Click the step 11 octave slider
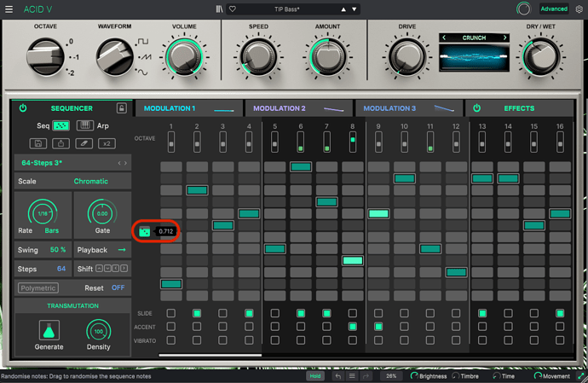Image resolution: width=588 pixels, height=383 pixels. tap(430, 142)
